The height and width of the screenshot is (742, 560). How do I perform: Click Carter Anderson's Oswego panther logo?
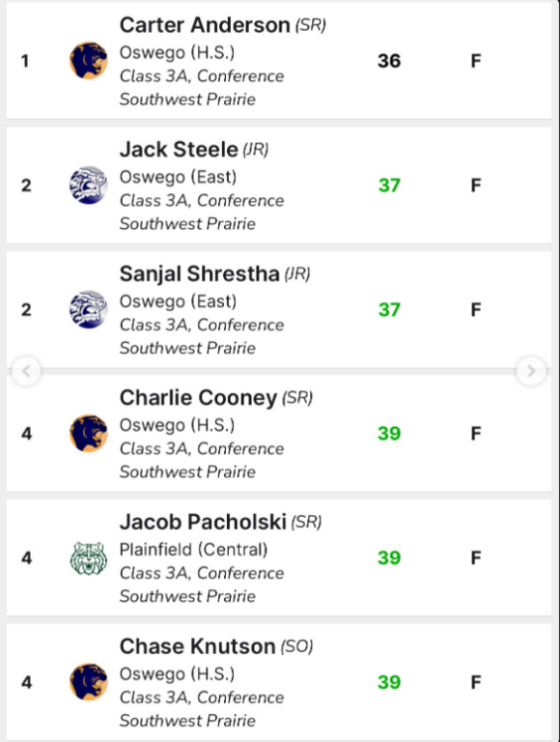[x=89, y=61]
